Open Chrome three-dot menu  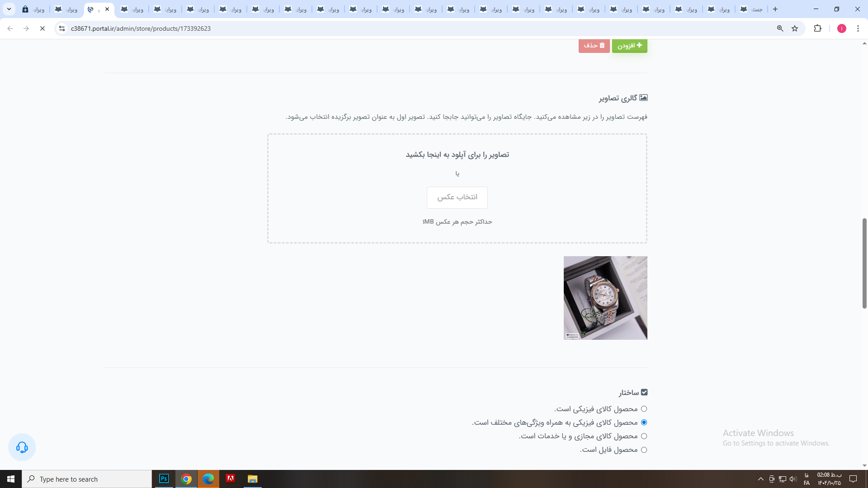(x=858, y=28)
